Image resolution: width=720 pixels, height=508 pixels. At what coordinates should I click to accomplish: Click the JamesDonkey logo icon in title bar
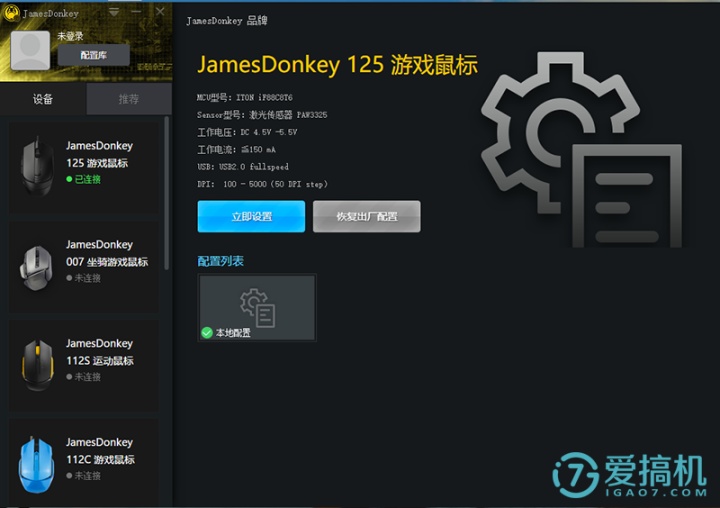pyautogui.click(x=11, y=13)
